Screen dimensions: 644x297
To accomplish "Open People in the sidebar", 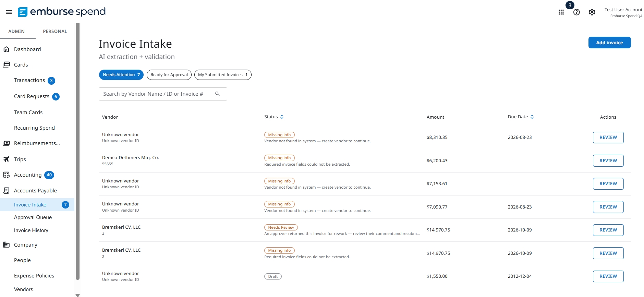I will (22, 260).
